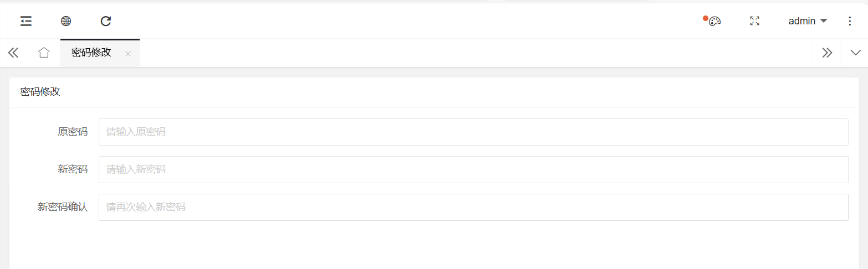Click the 密码修改 card header title
Screen dimensions: 868x269
click(x=40, y=92)
